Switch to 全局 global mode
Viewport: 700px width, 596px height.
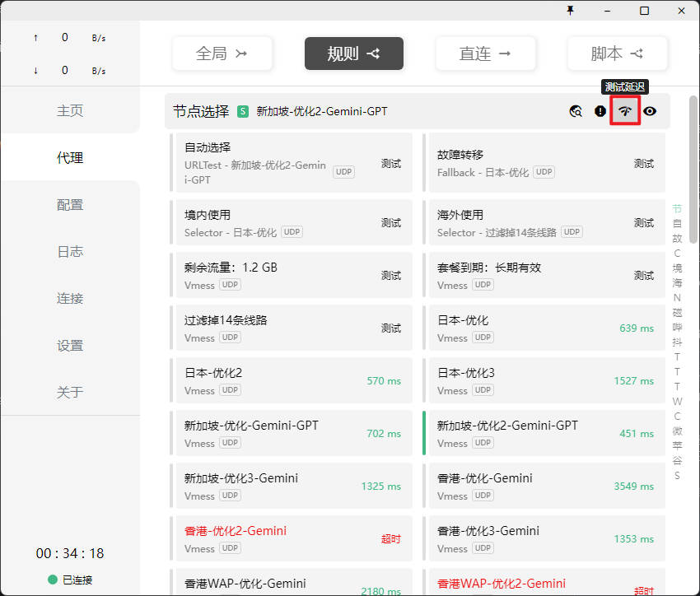coord(222,54)
